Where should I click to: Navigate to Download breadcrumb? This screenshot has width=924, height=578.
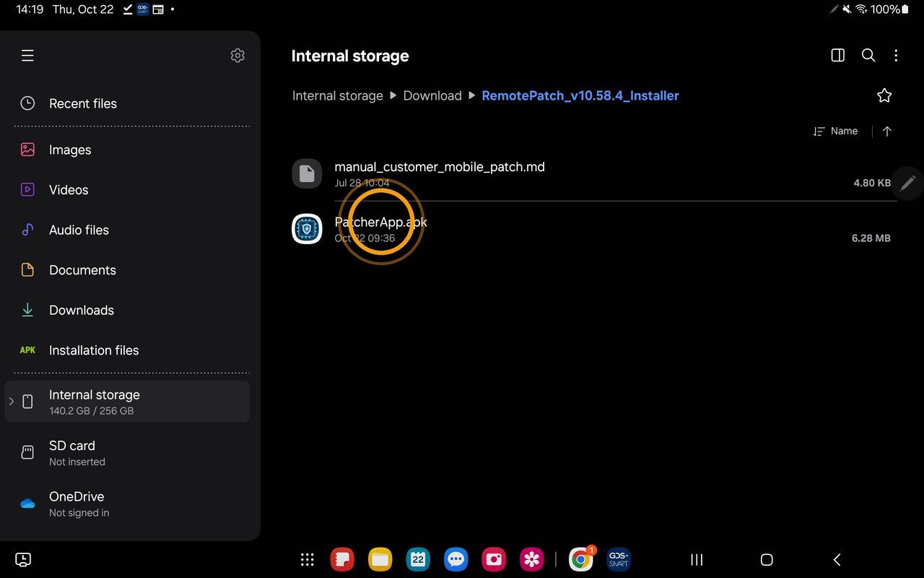(432, 95)
